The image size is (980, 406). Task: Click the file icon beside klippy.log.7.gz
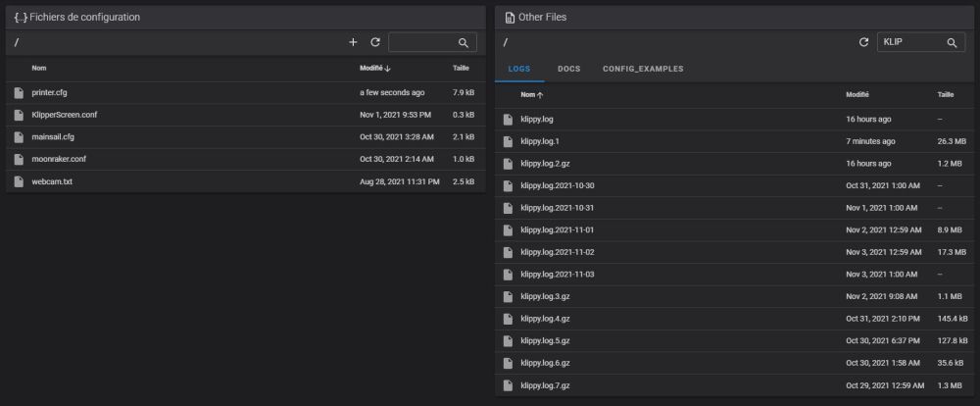click(508, 385)
